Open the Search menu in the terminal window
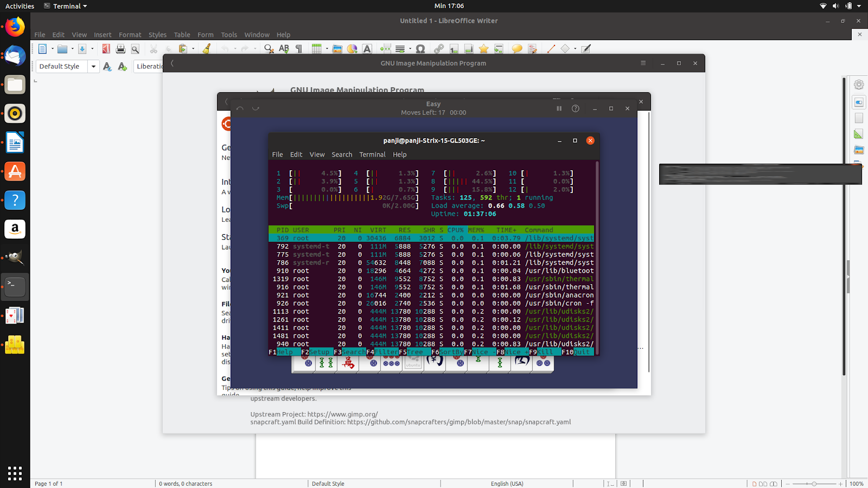 point(342,155)
